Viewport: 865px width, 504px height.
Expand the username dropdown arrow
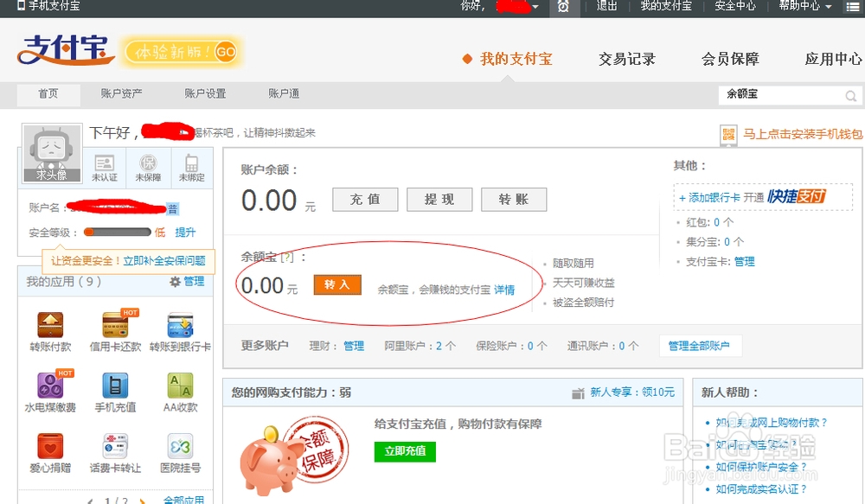(x=535, y=7)
